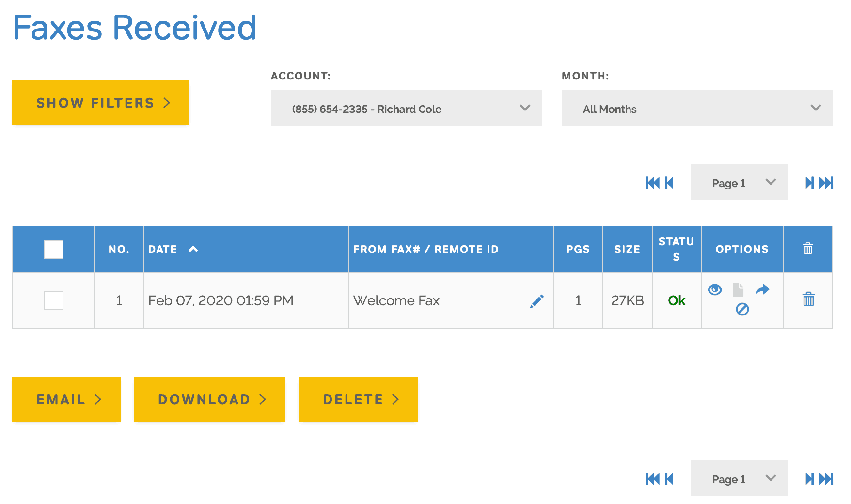Click trash icon in the Welcome Fax row

808,299
